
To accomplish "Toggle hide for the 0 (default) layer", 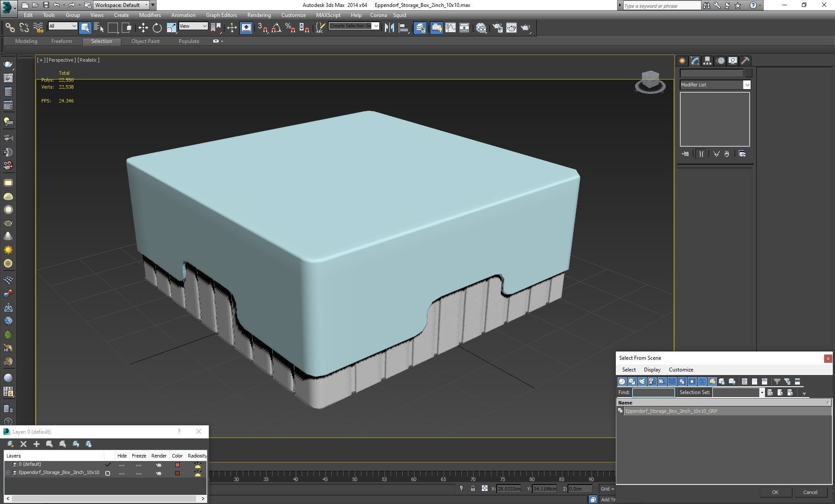I will click(122, 465).
